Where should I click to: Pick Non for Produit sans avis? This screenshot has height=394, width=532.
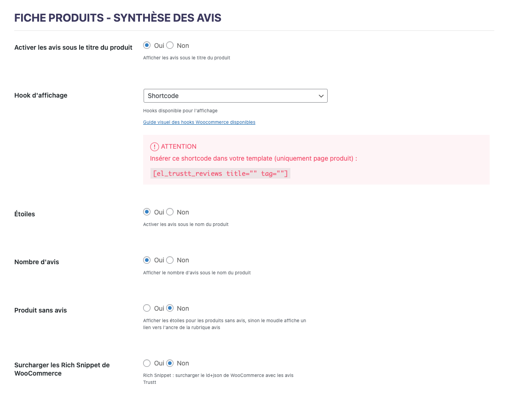pos(170,308)
